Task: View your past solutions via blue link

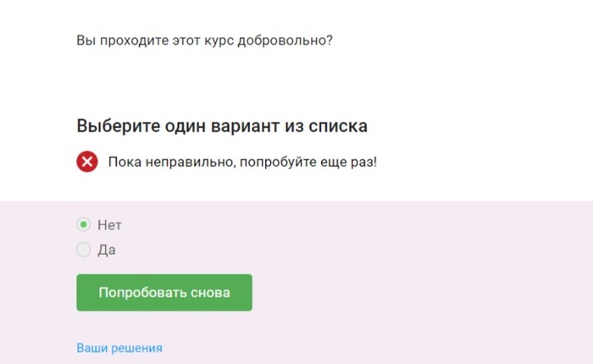Action: tap(119, 348)
